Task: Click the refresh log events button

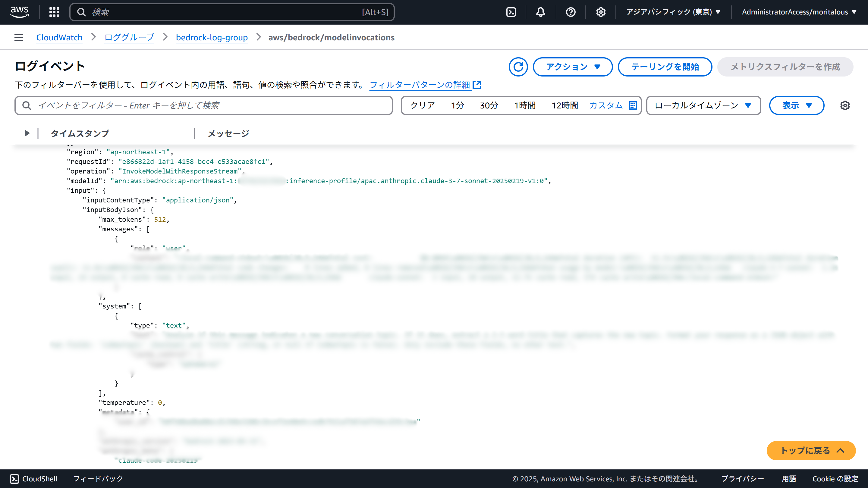Action: click(x=518, y=67)
